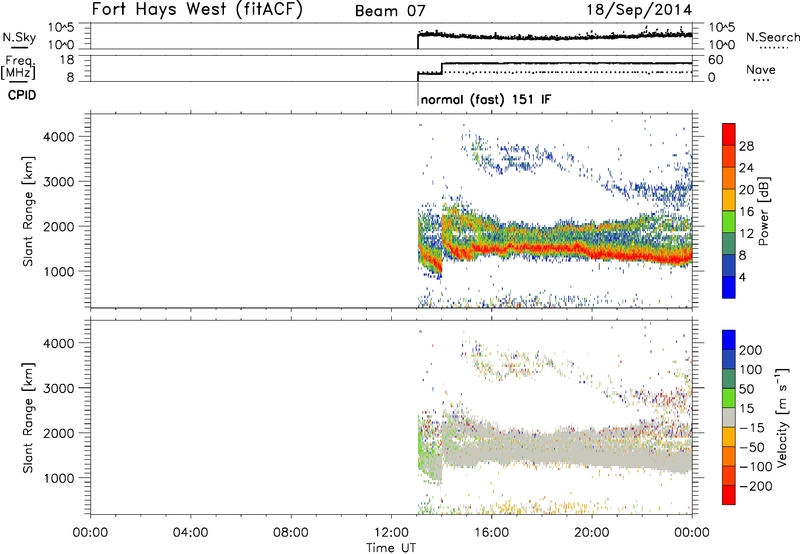This screenshot has height=554, width=800.
Task: Click the date '18/Sep/2014'
Action: point(639,10)
